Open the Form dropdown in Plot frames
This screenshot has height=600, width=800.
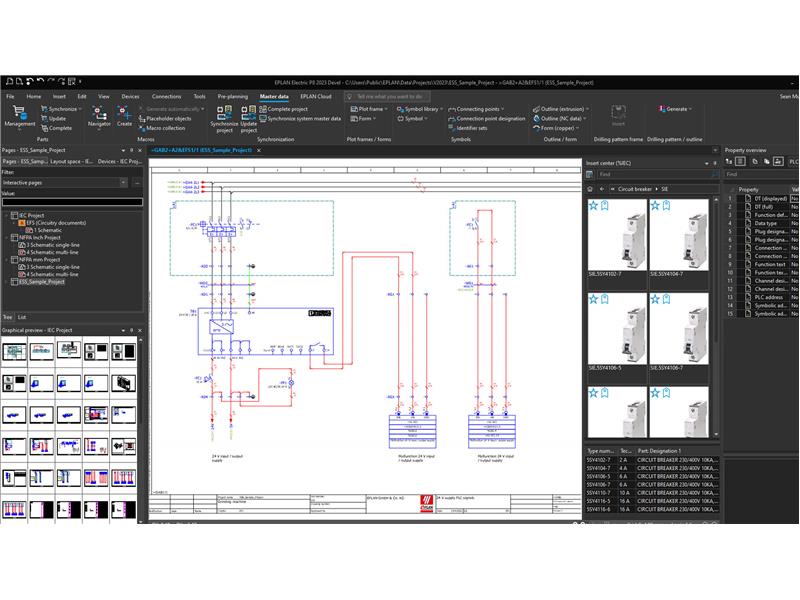(x=363, y=118)
